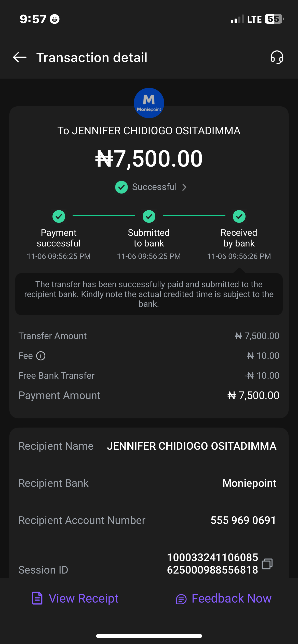Tap the View Receipt document icon
The width and height of the screenshot is (298, 644).
point(37,598)
